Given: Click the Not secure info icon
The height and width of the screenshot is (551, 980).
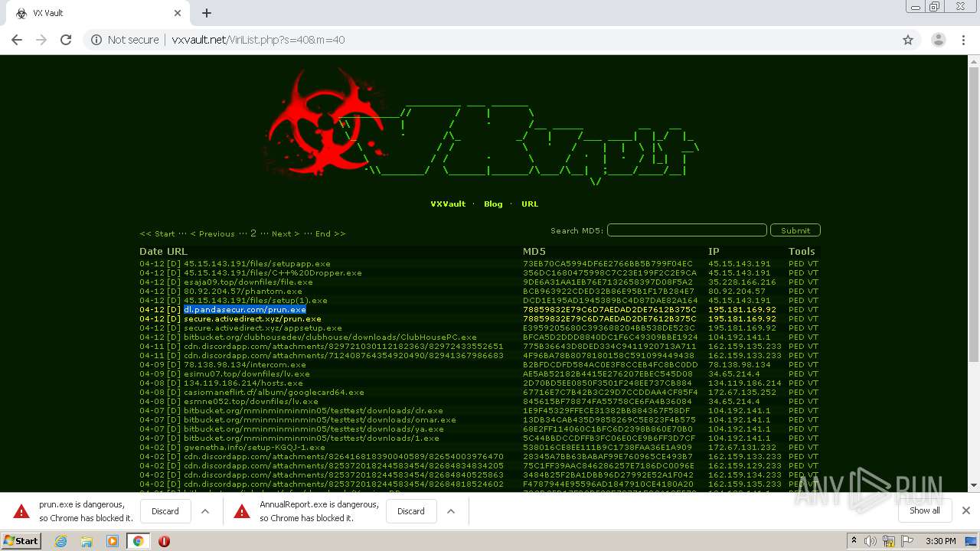Looking at the screenshot, I should [96, 40].
